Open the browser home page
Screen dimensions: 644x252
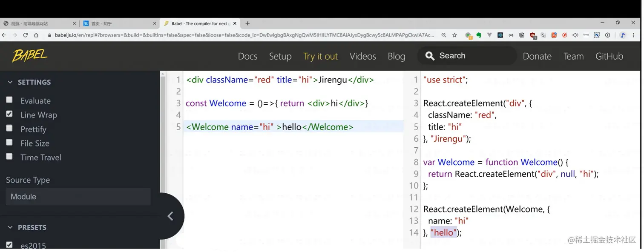[x=36, y=35]
